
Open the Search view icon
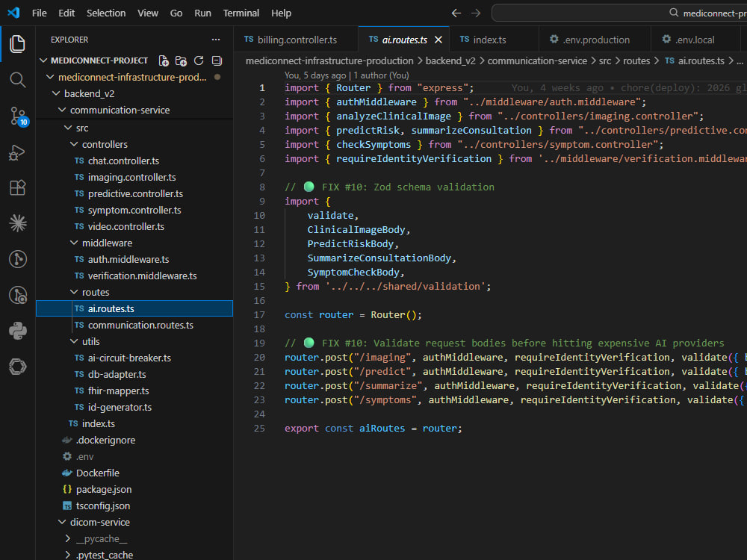(x=18, y=80)
